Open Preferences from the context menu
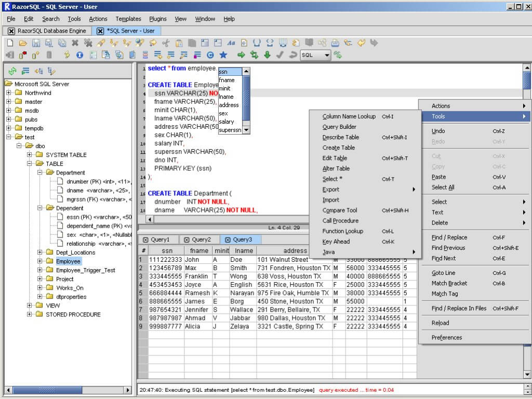This screenshot has height=399, width=532. pos(447,338)
